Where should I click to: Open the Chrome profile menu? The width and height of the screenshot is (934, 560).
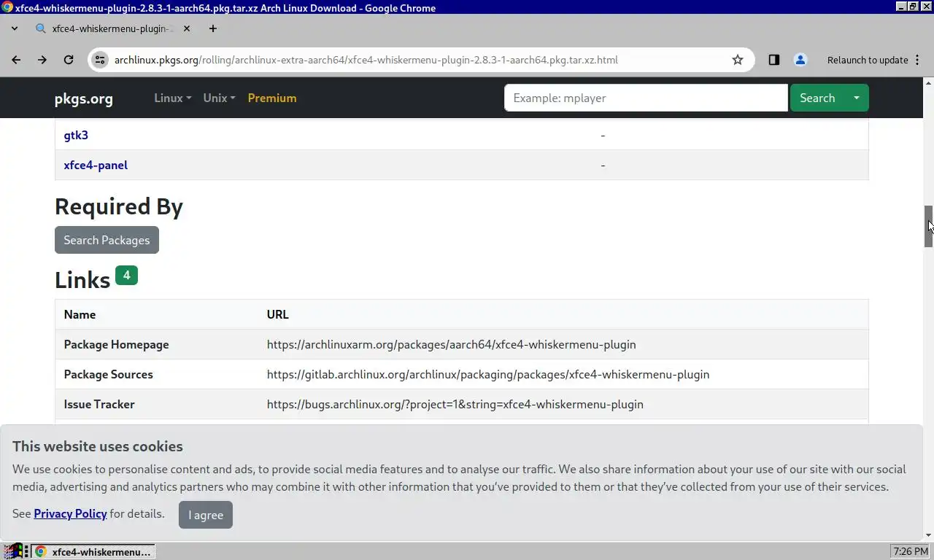[x=800, y=60]
